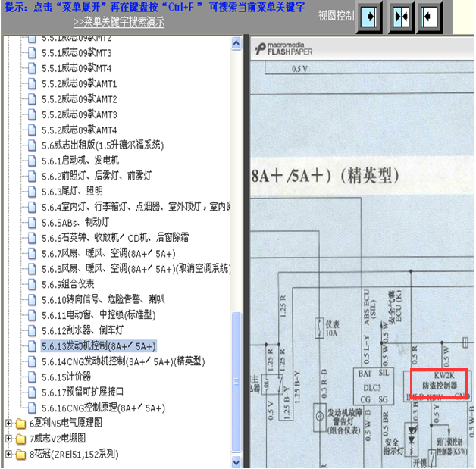Open the 菜单关键字搜索演示 link
This screenshot has height=469, width=476.
coord(119,22)
